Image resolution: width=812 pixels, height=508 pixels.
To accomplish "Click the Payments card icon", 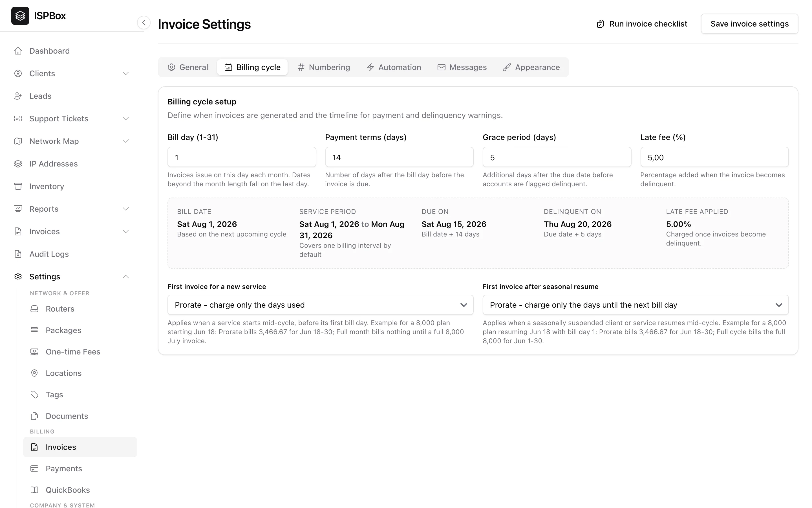I will tap(34, 468).
